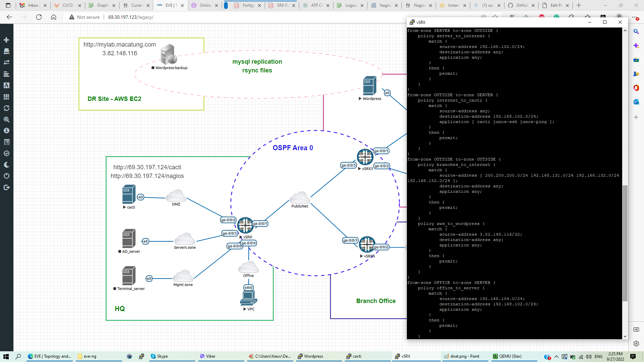
Task: Click the Refresh topology sidebar icon
Action: (6, 108)
